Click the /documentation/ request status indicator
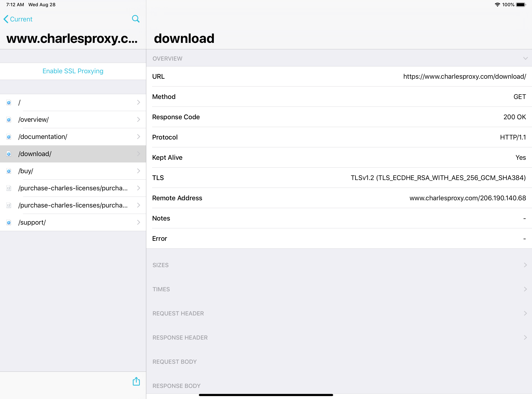Viewport: 532px width, 399px height. [9, 137]
